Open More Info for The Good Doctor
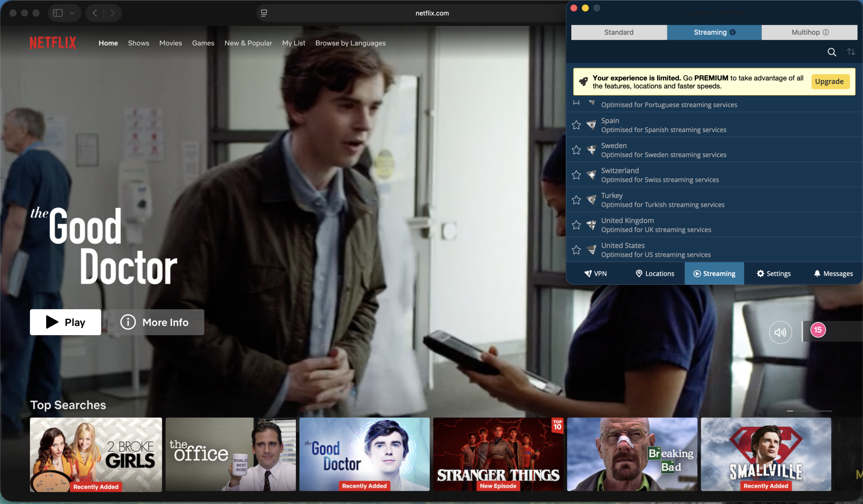Viewport: 863px width, 504px height. point(156,322)
